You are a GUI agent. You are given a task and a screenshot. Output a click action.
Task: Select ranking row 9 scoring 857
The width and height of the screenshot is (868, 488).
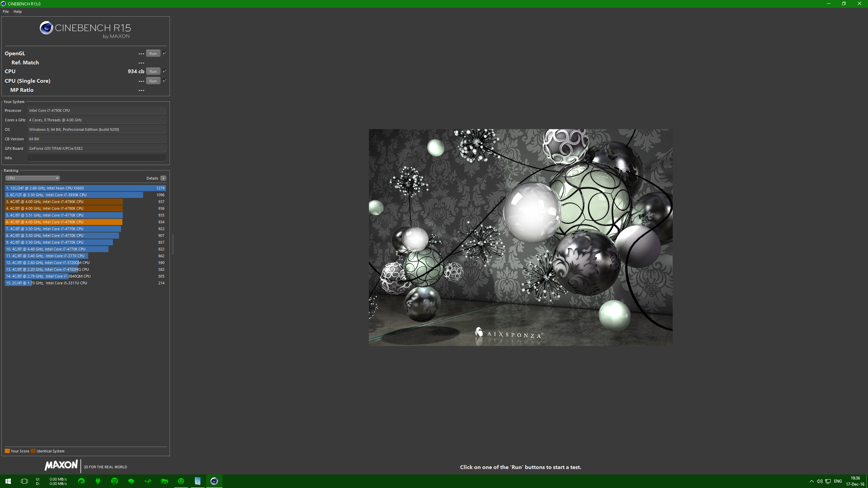click(x=85, y=242)
